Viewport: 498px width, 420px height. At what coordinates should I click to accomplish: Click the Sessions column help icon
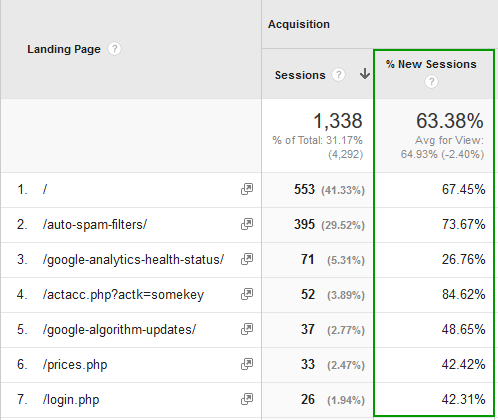(338, 74)
